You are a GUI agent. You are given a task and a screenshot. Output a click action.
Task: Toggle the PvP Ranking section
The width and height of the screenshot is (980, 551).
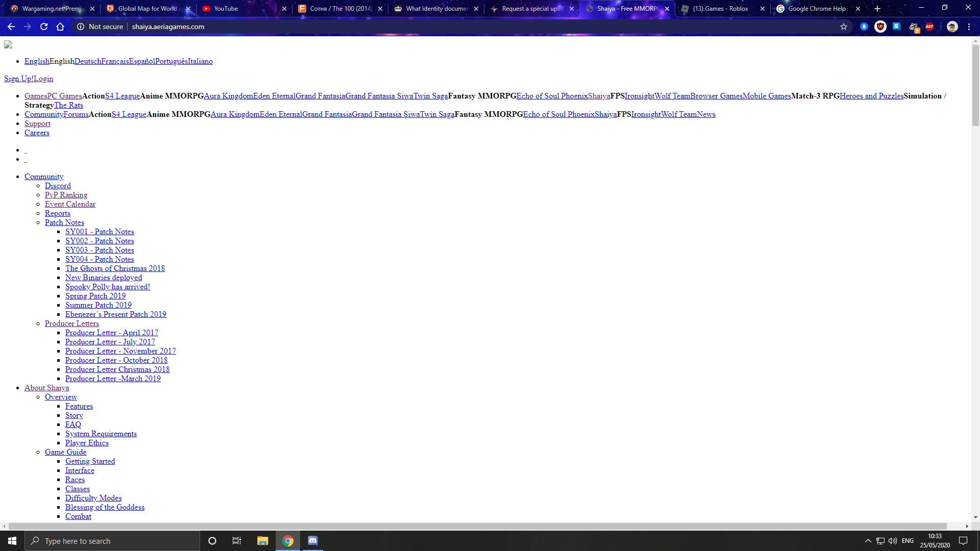pyautogui.click(x=66, y=194)
